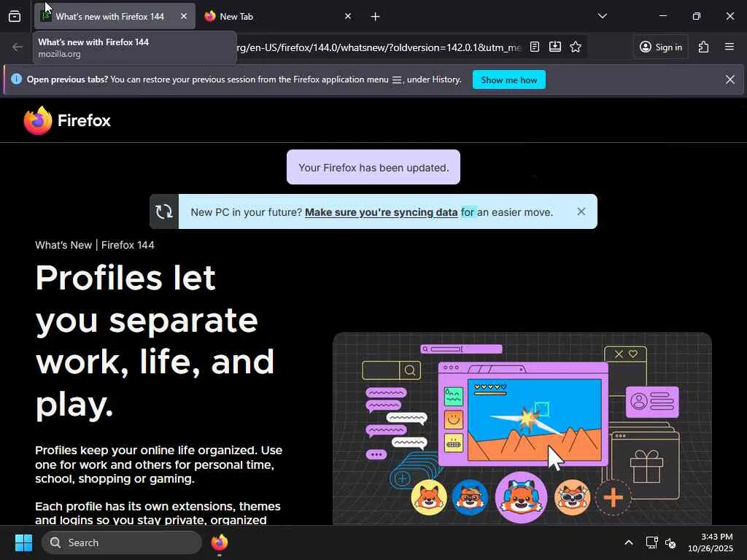This screenshot has width=747, height=560.
Task: Close the New Tab tab
Action: (x=348, y=16)
